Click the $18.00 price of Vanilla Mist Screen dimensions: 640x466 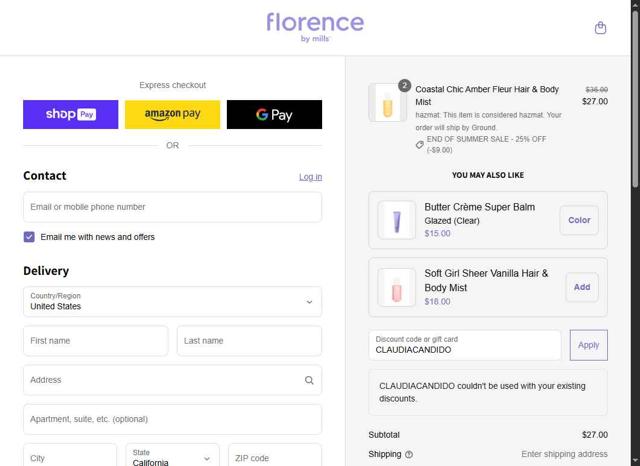coord(437,302)
